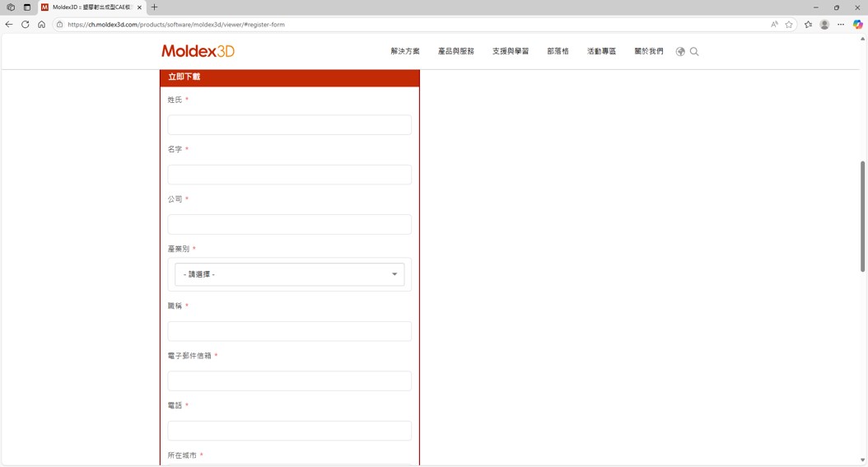The width and height of the screenshot is (868, 467).
Task: Focus the 電子郵件信箱 input field
Action: [290, 381]
